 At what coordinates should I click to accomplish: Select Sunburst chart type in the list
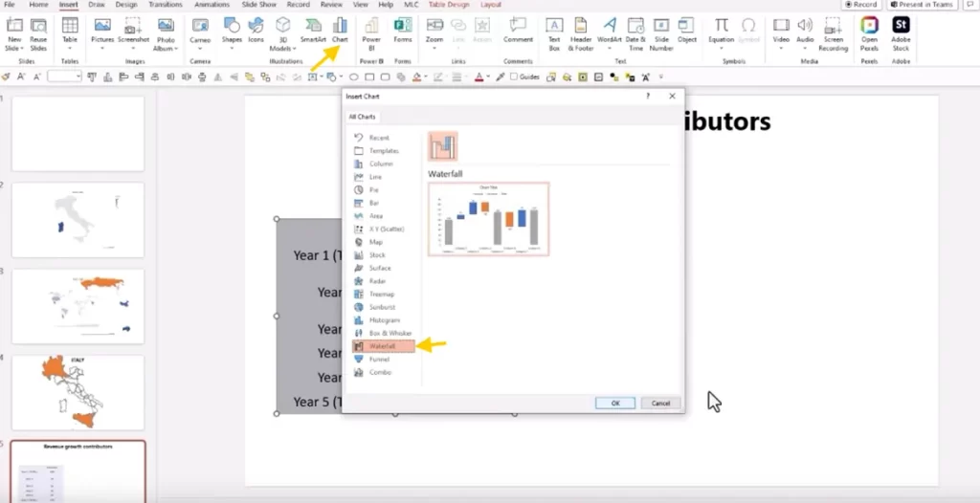point(383,307)
